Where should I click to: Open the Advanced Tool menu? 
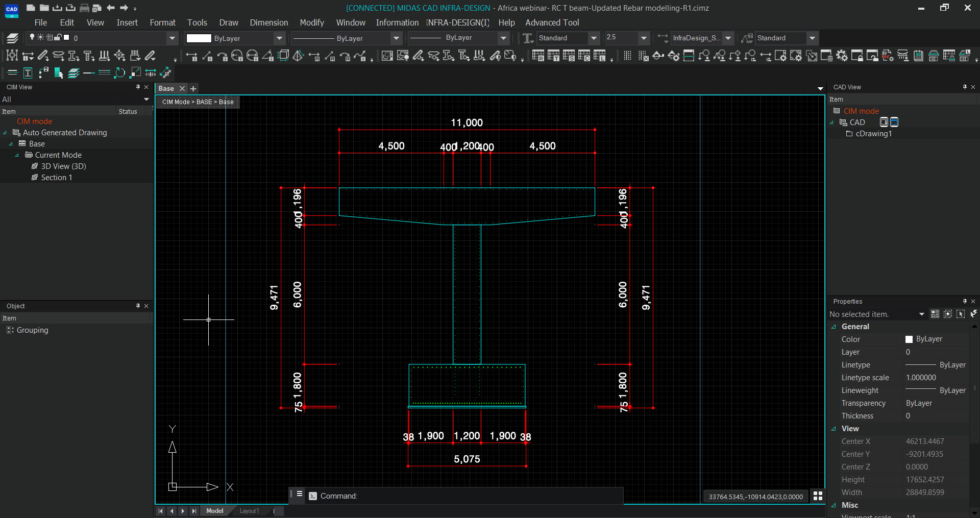pos(552,22)
